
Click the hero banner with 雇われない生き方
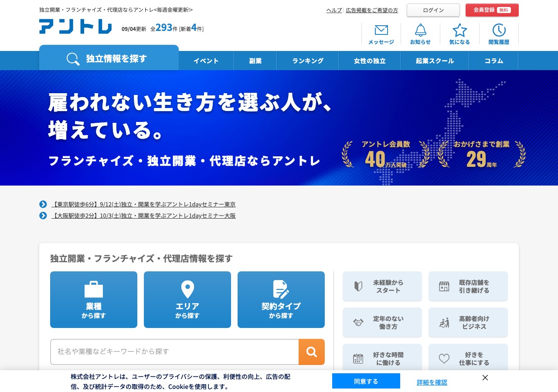pos(279,128)
